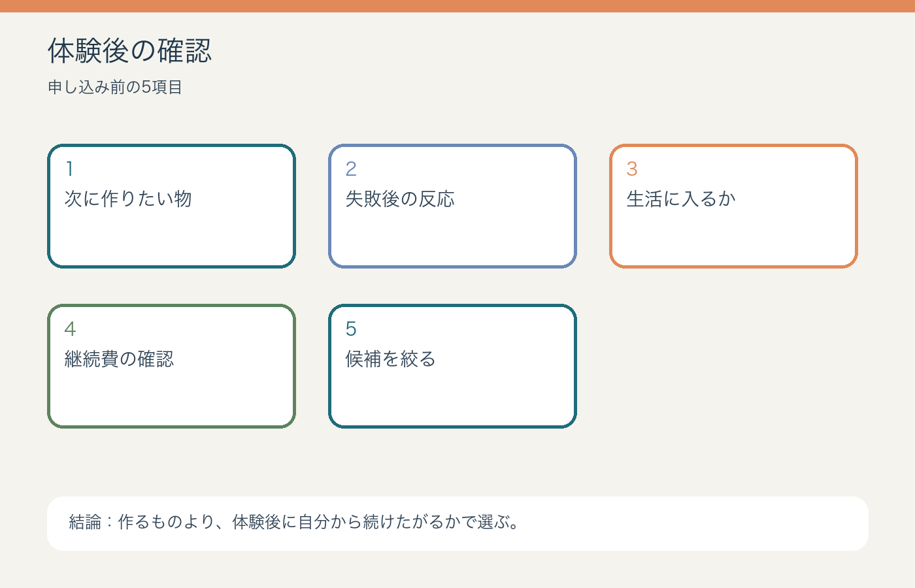Click the green number 4
The width and height of the screenshot is (915, 588).
click(70, 329)
